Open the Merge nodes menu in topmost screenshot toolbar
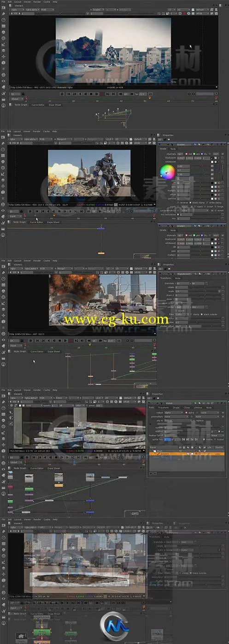This screenshot has height=644, width=229. 4,50
